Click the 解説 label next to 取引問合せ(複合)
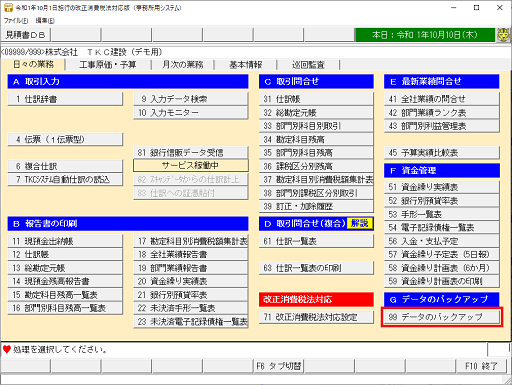Screen dimensions: 512x385 [360, 223]
